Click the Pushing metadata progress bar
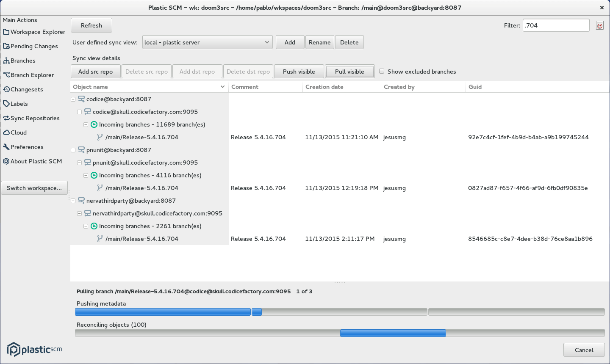Viewport: 610px width, 364px height. click(x=340, y=312)
